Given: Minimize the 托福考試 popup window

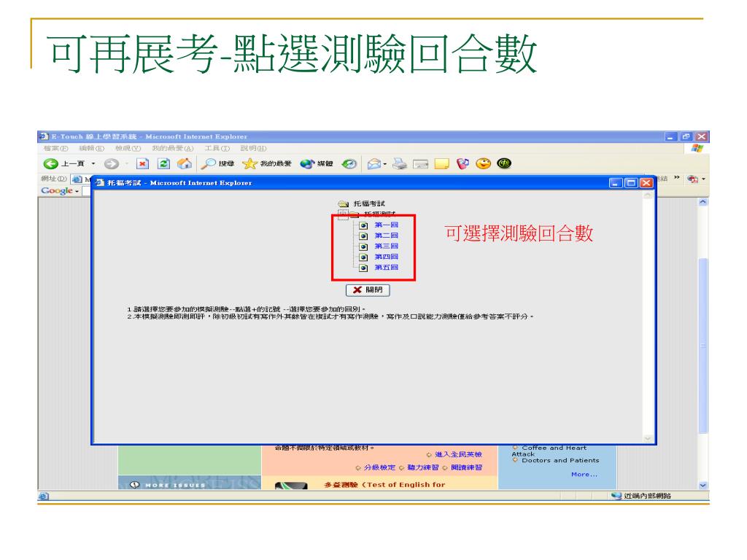Looking at the screenshot, I should click(x=616, y=183).
